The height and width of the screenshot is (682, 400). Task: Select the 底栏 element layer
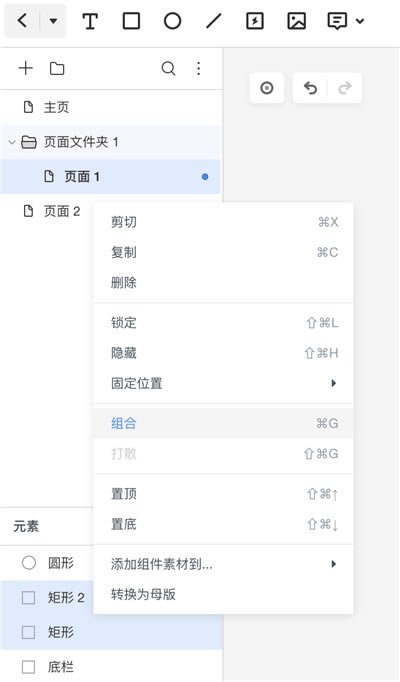111,667
